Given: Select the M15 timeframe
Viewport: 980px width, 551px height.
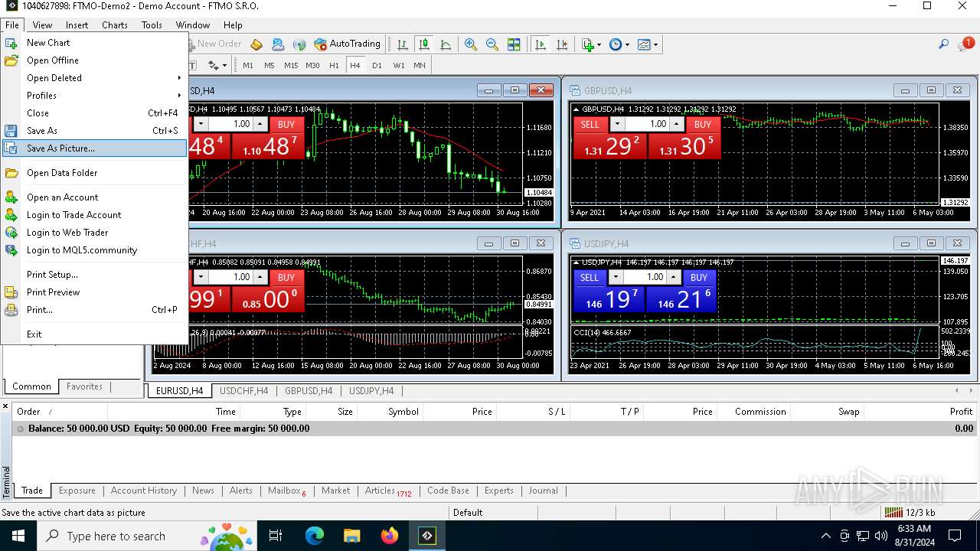Looking at the screenshot, I should (291, 66).
